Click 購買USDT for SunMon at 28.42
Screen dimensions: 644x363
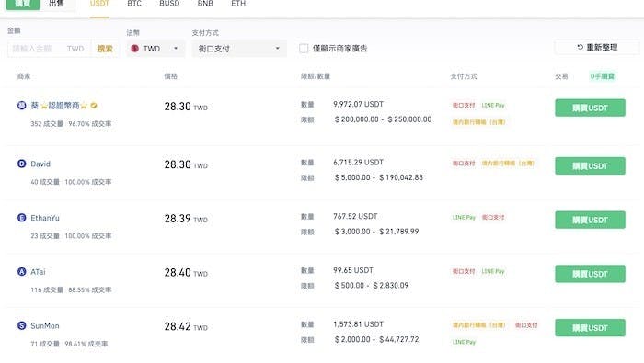click(590, 328)
